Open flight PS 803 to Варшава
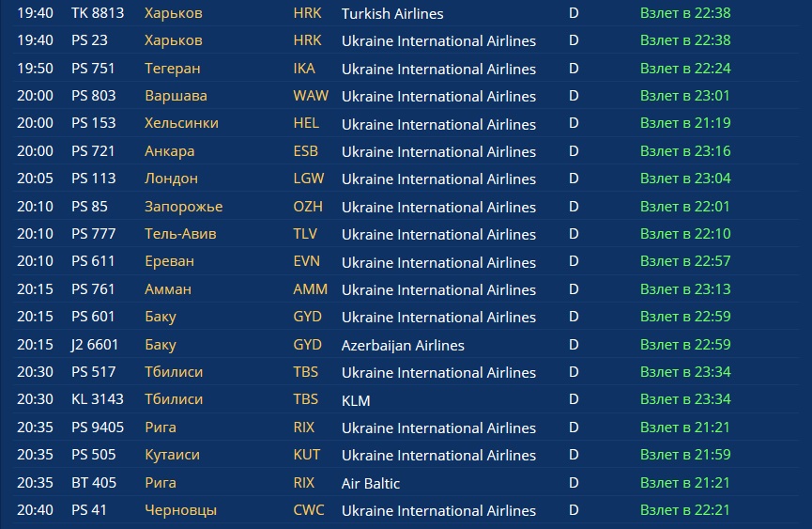Viewport: 812px width, 529px height. [94, 96]
